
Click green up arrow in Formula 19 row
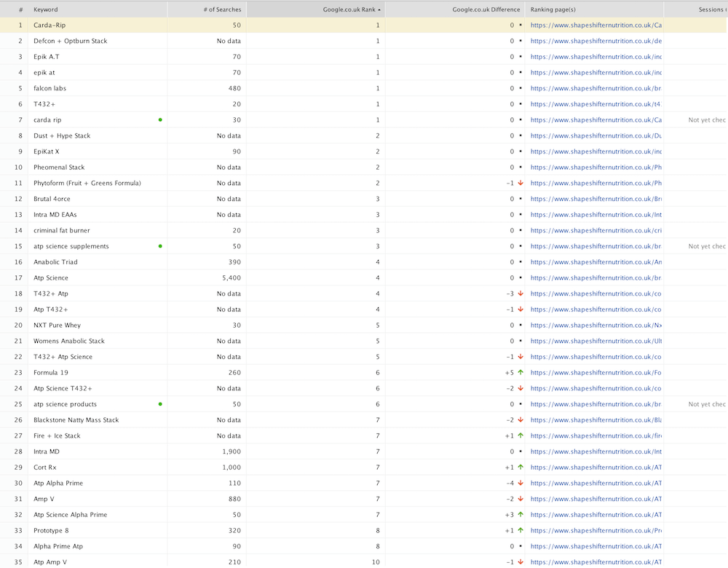tap(521, 372)
